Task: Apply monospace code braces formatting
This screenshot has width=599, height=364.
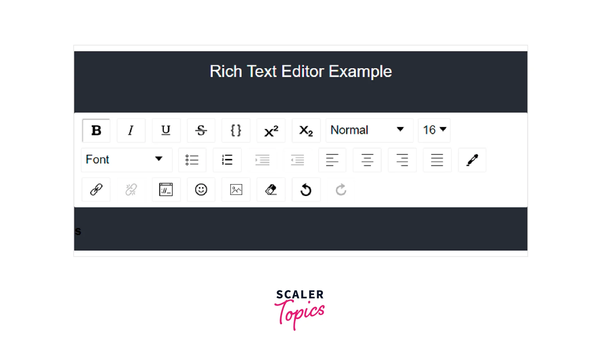Action: pyautogui.click(x=236, y=131)
